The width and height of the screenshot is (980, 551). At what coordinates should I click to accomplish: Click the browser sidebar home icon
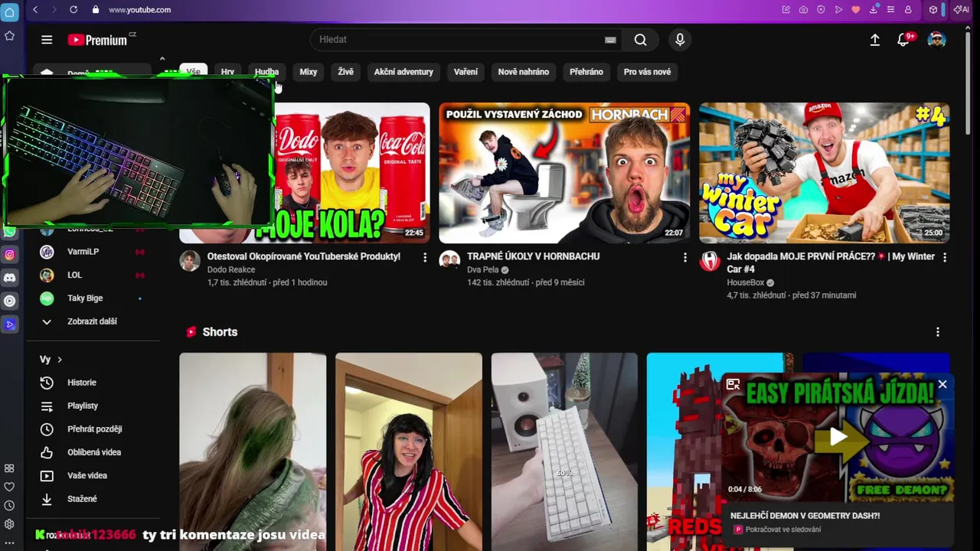(9, 12)
